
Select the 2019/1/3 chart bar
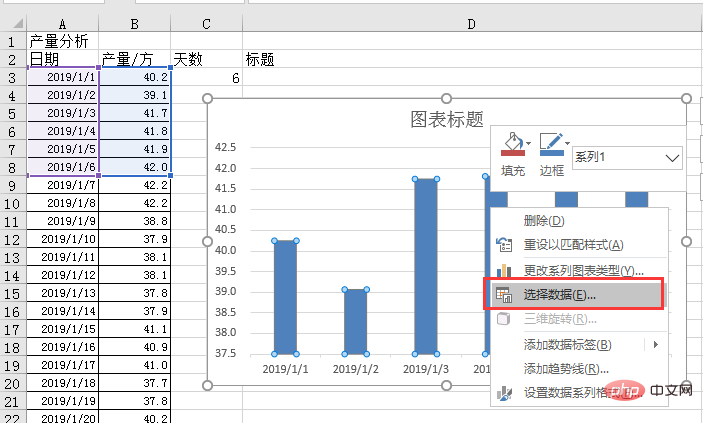point(426,266)
